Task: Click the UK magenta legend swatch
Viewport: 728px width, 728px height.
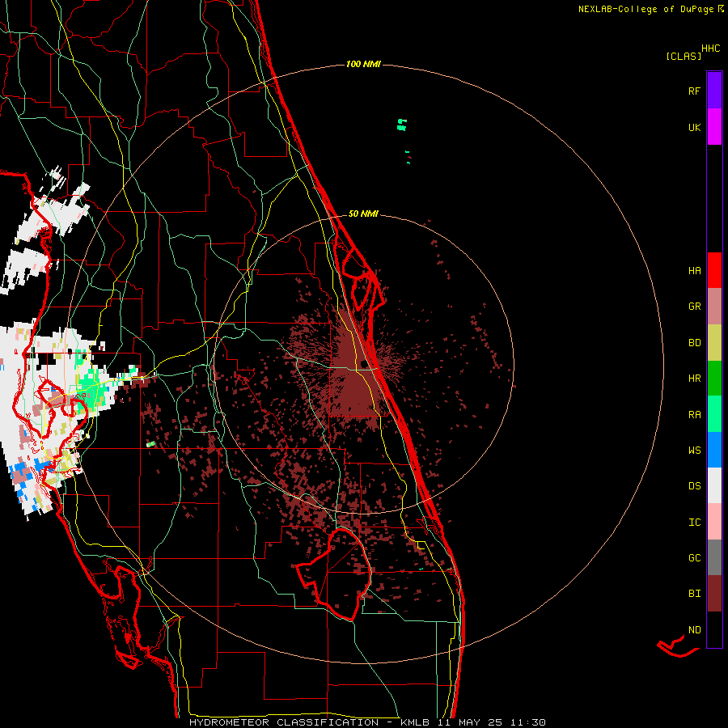Action: point(714,127)
